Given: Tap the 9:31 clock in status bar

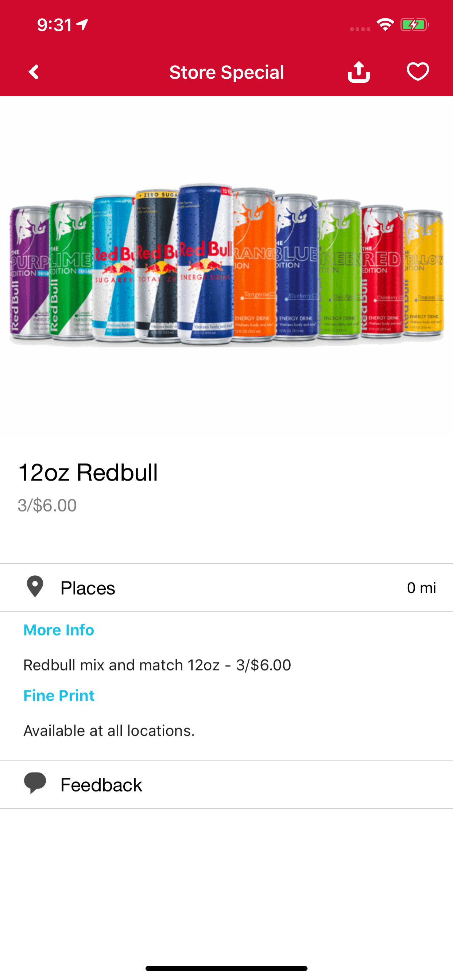Looking at the screenshot, I should [54, 25].
